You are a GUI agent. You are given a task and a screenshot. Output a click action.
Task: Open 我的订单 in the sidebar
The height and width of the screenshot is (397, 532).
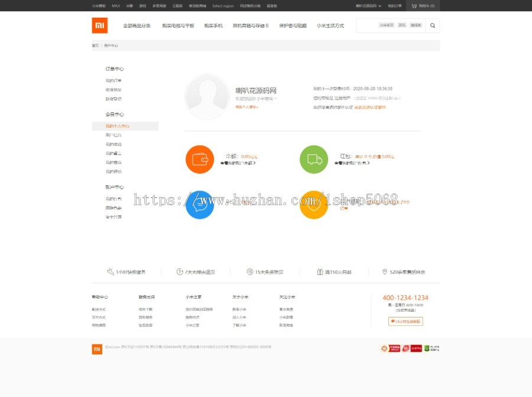pyautogui.click(x=113, y=81)
